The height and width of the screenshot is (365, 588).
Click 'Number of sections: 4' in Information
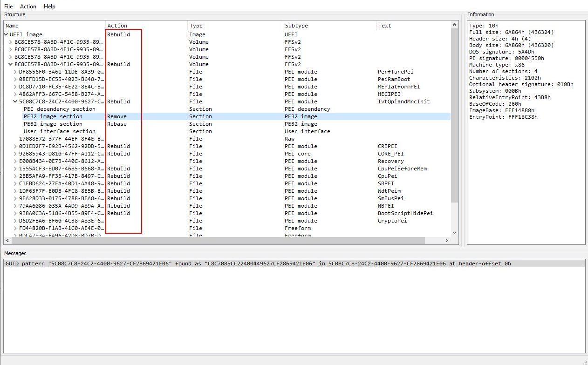[x=503, y=71]
